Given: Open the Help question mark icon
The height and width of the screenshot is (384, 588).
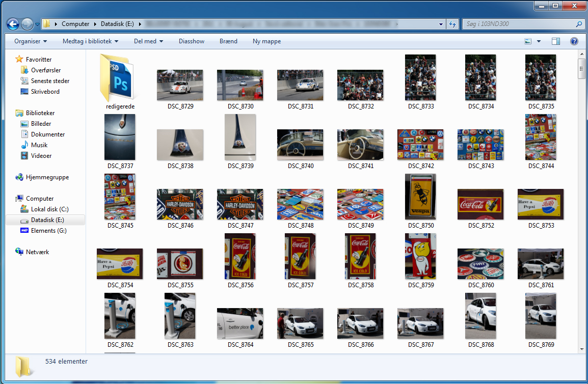Looking at the screenshot, I should pyautogui.click(x=574, y=41).
